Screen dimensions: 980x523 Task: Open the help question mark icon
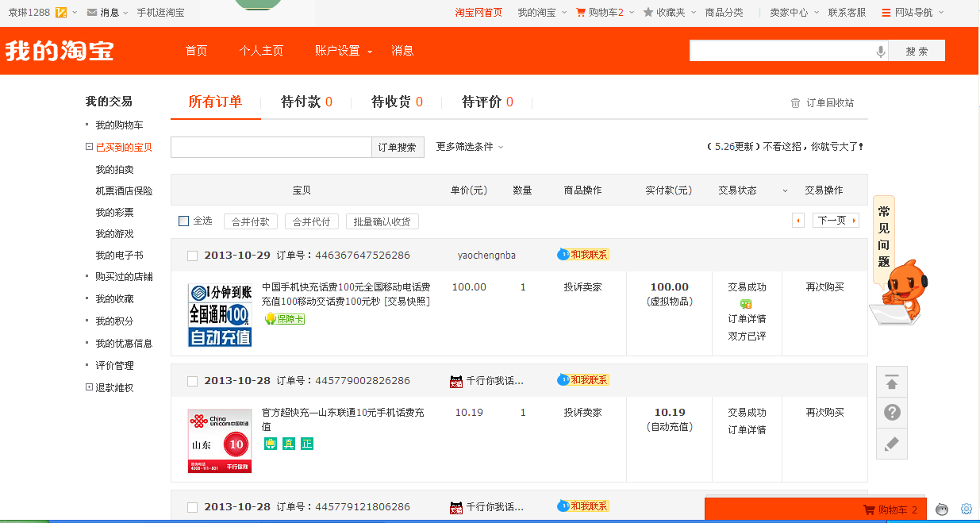pyautogui.click(x=891, y=413)
